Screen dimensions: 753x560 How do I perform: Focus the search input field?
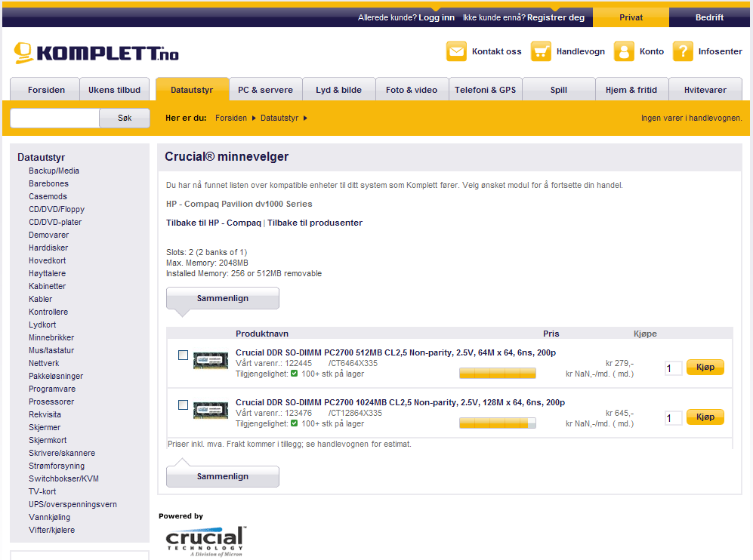[54, 118]
